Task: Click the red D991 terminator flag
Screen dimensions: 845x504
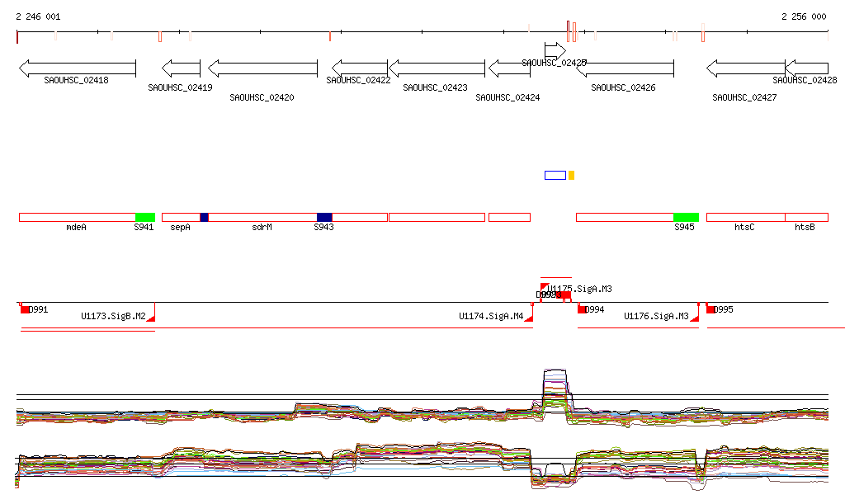Action: [x=24, y=309]
